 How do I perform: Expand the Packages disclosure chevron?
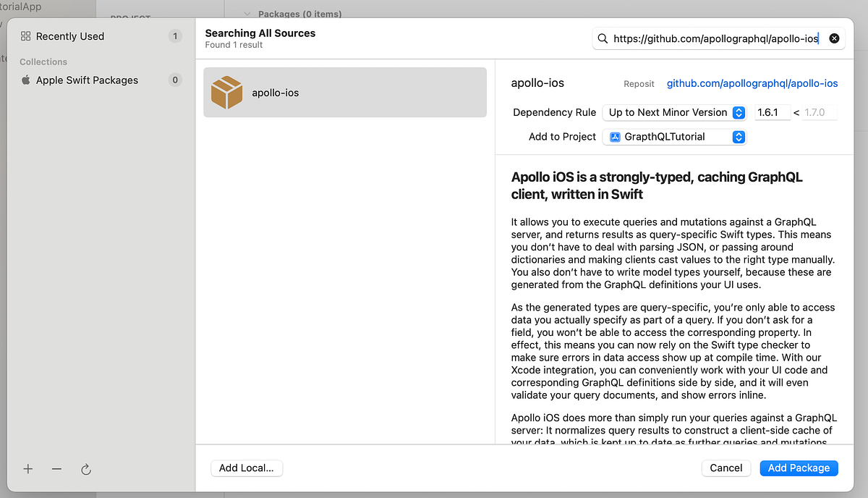point(247,13)
